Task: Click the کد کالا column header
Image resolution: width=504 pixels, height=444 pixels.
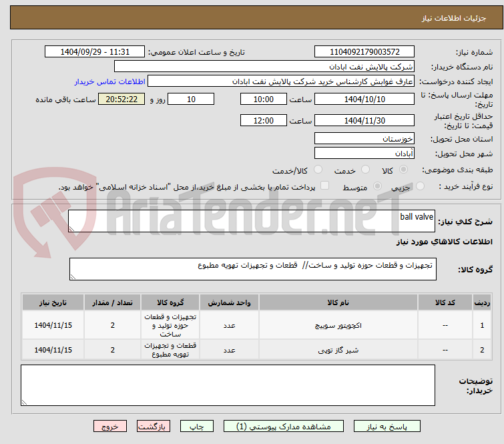Action: (445, 302)
